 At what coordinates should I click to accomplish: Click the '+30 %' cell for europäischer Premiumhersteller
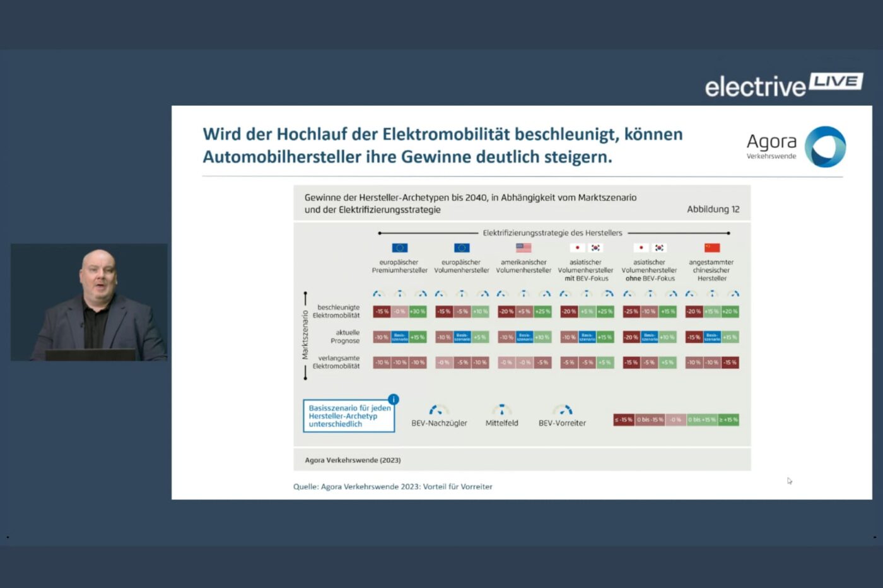418,311
